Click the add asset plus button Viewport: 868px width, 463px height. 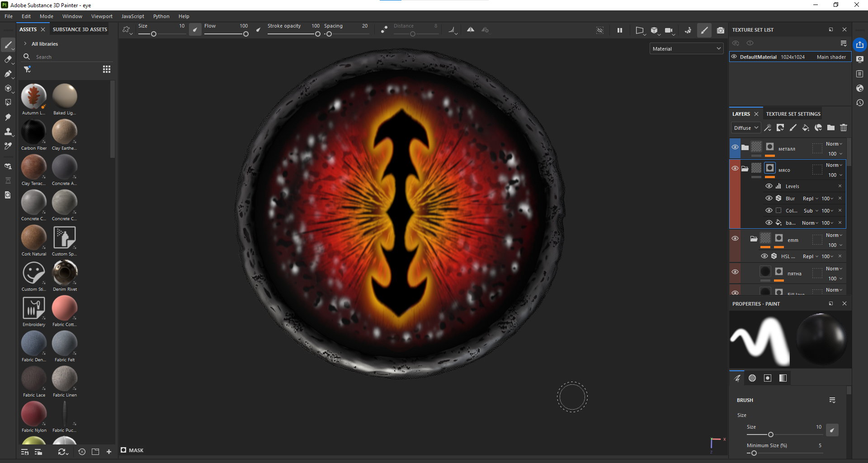109,452
